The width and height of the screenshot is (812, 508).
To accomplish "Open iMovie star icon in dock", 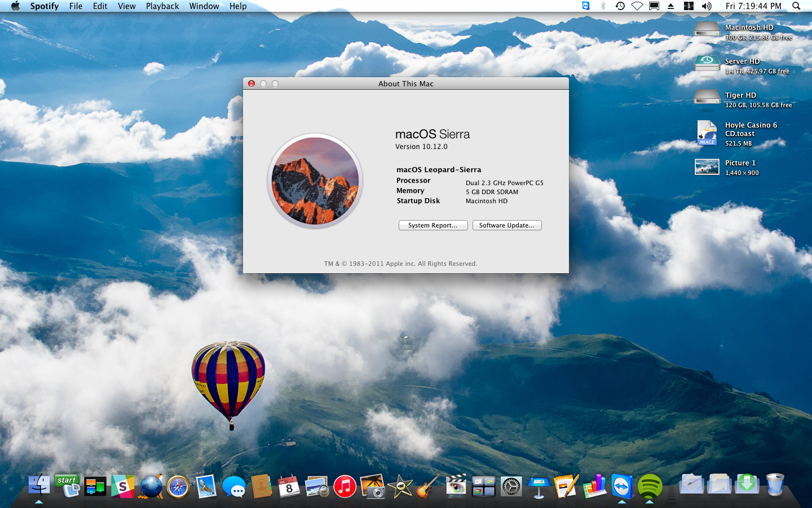I will click(x=400, y=486).
